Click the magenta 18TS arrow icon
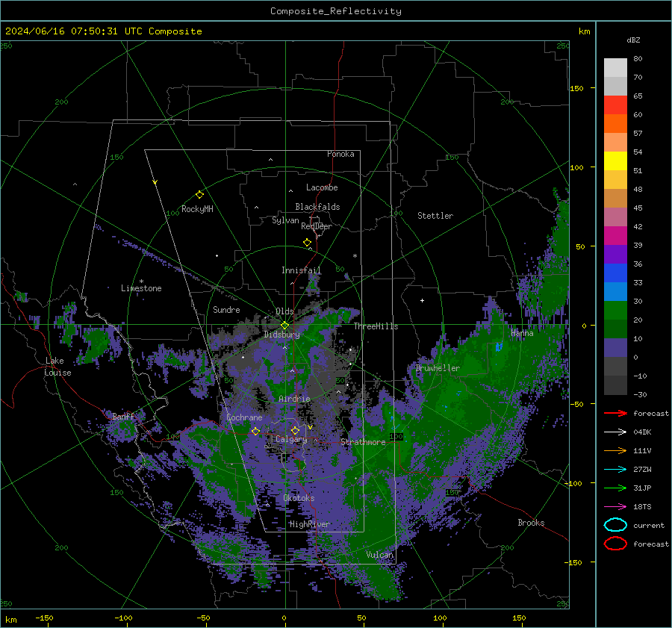 (615, 507)
